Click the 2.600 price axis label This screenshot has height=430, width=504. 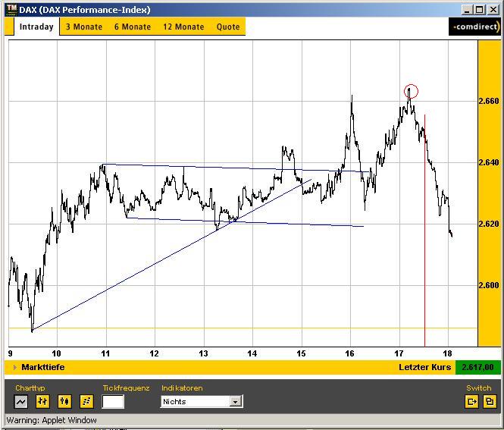(x=489, y=285)
